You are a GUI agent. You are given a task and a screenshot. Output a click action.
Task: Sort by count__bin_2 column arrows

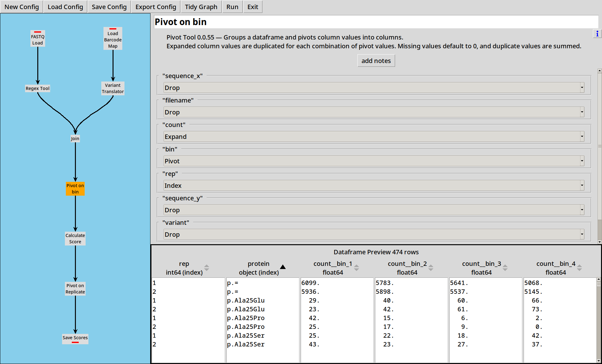point(431,268)
